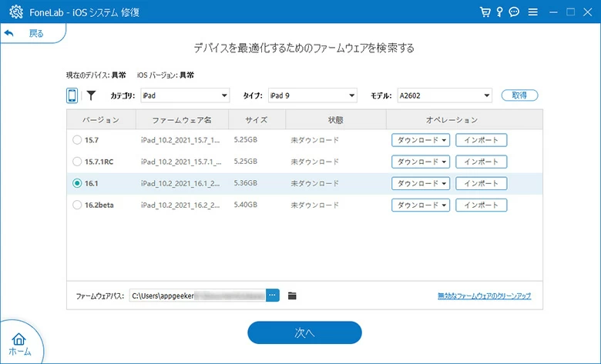The height and width of the screenshot is (364, 601).
Task: Open registration via the key icon
Action: point(499,12)
